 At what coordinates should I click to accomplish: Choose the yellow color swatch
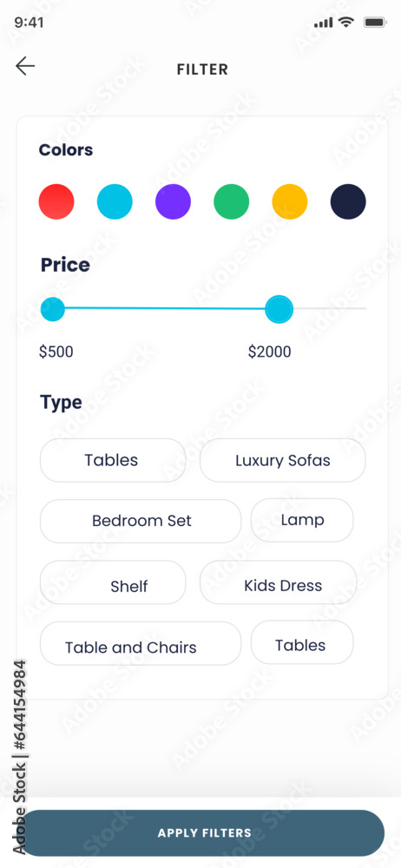pyautogui.click(x=290, y=201)
